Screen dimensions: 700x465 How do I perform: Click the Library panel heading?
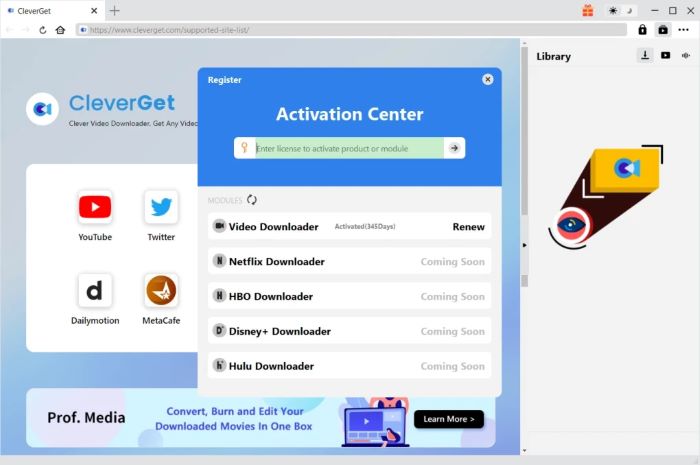coord(554,56)
